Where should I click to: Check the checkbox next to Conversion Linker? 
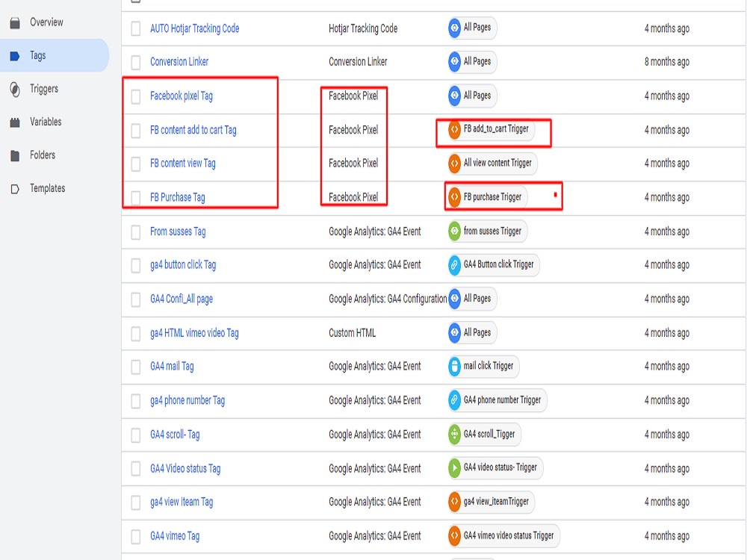tap(135, 62)
